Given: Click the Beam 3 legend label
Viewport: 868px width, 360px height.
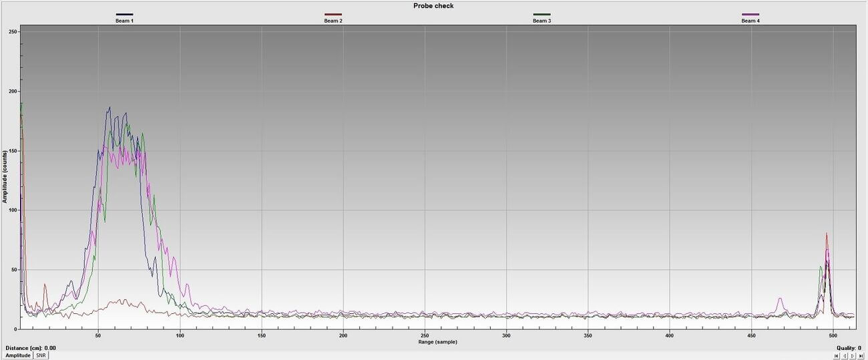Looking at the screenshot, I should [541, 21].
